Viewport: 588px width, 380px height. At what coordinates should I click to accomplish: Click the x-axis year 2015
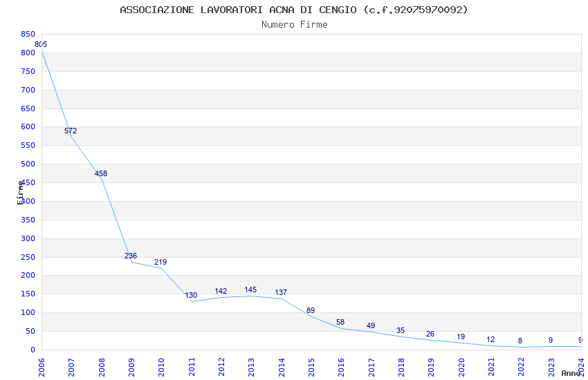pyautogui.click(x=311, y=368)
